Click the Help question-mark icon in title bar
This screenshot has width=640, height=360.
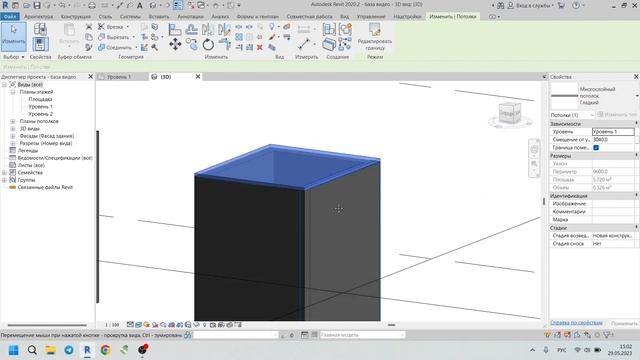click(576, 5)
